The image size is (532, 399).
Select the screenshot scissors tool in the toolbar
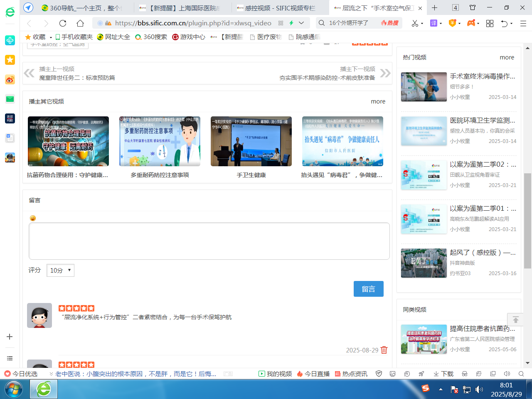pyautogui.click(x=415, y=23)
